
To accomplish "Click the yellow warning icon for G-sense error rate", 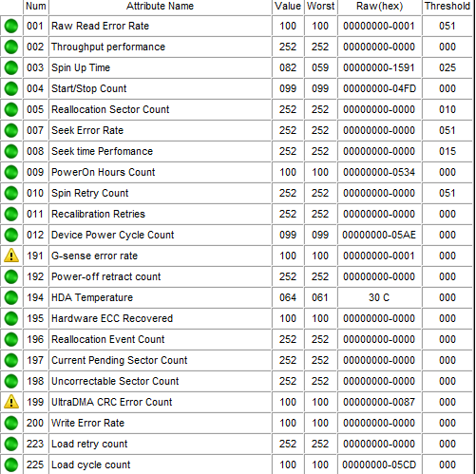I will point(11,256).
